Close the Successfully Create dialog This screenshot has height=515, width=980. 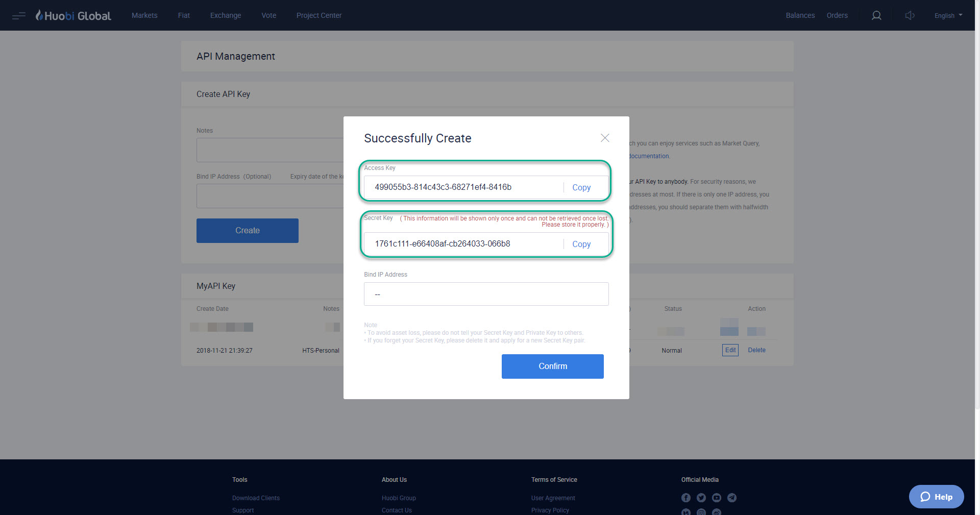605,138
